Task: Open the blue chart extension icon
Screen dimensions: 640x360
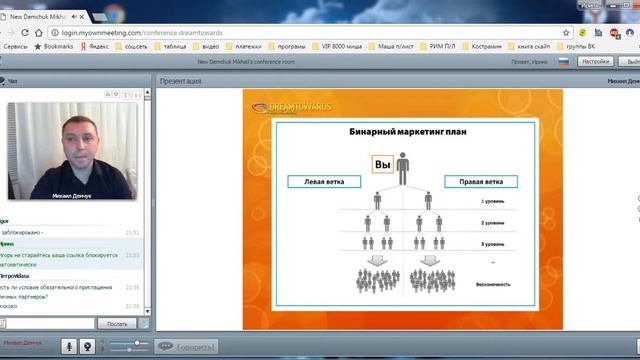Action: [598, 33]
